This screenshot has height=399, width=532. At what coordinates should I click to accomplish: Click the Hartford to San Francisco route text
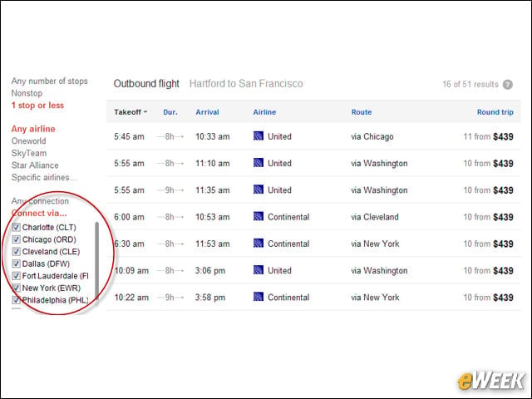point(246,83)
